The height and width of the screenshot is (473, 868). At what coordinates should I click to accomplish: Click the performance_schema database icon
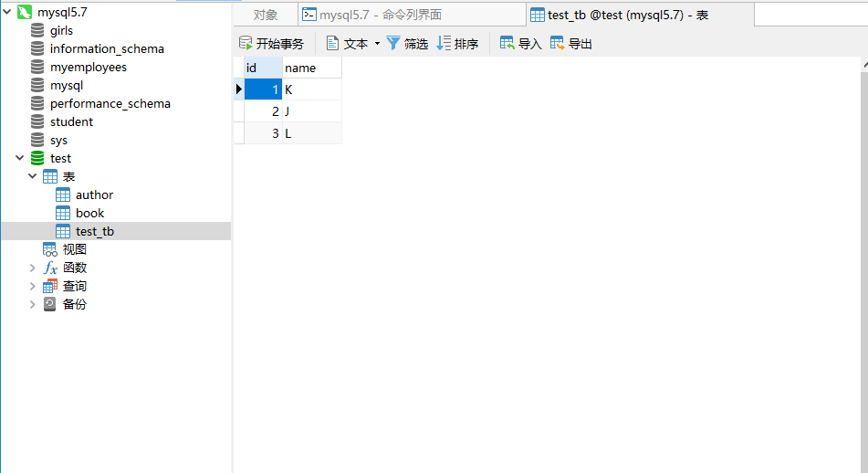click(37, 103)
